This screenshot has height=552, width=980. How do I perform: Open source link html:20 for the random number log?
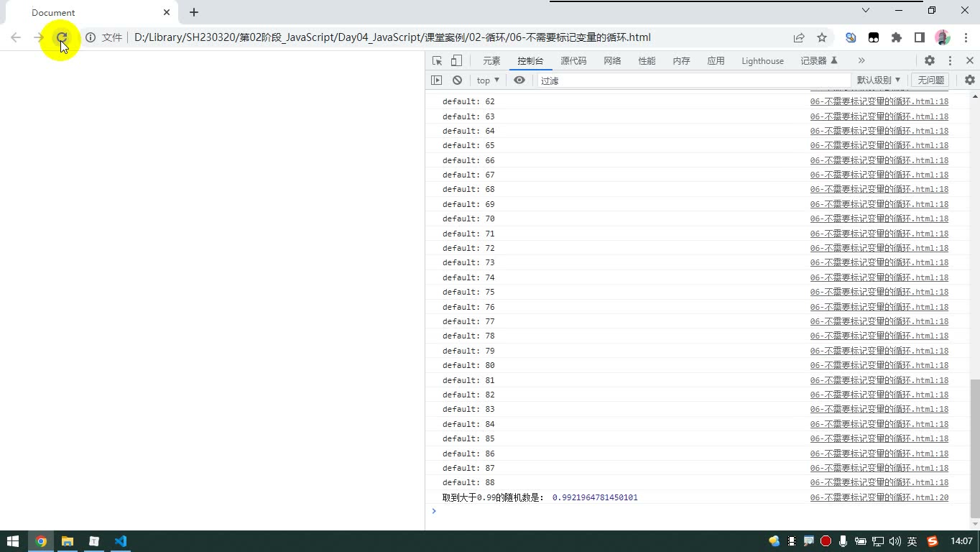click(x=879, y=497)
